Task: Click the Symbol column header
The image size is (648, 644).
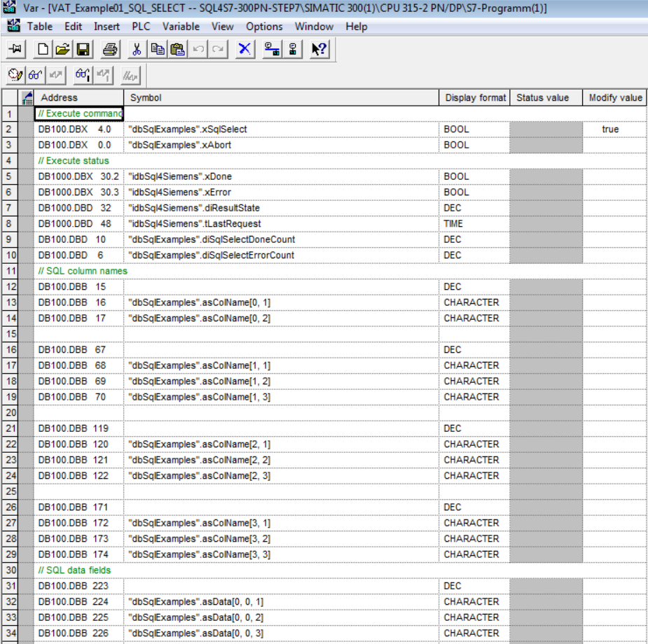Action: pyautogui.click(x=281, y=98)
